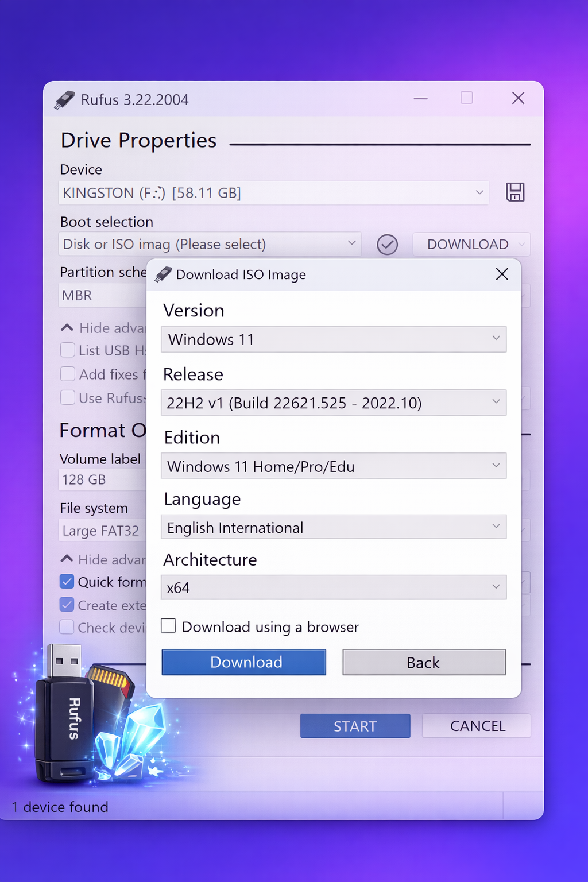
Task: Maximize the Rufus window
Action: pos(467,98)
